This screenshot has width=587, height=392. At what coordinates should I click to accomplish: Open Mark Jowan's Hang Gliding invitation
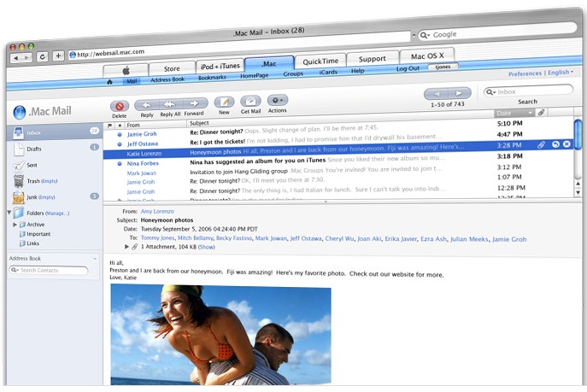338,171
